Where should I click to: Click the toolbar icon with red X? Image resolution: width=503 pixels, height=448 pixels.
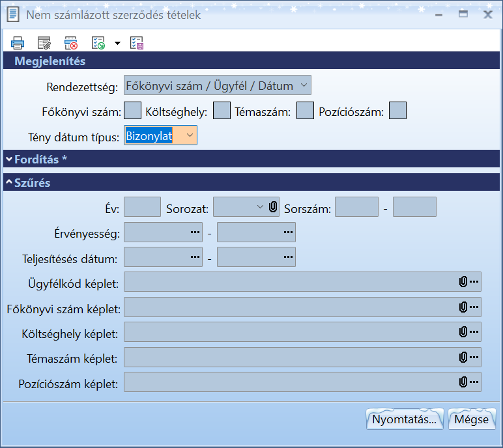click(x=71, y=44)
